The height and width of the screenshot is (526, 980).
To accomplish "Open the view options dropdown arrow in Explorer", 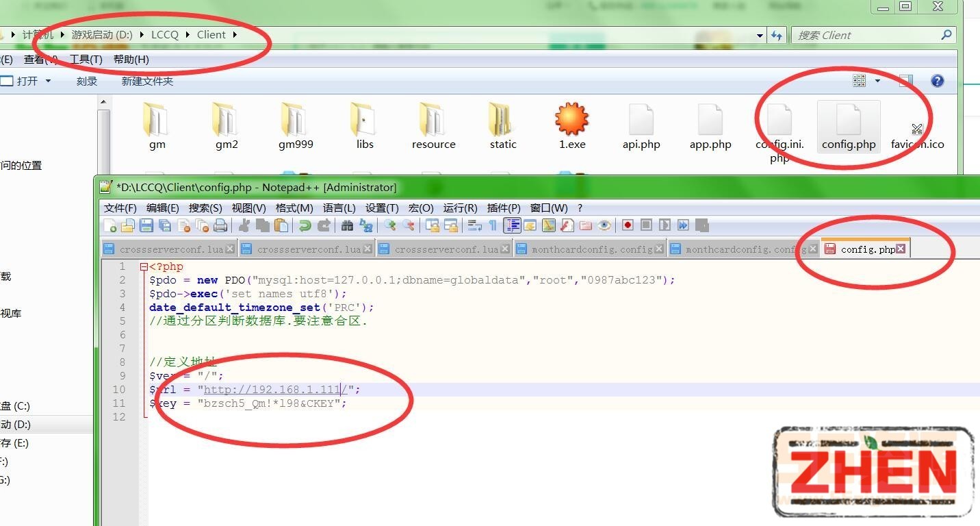I will tap(877, 81).
